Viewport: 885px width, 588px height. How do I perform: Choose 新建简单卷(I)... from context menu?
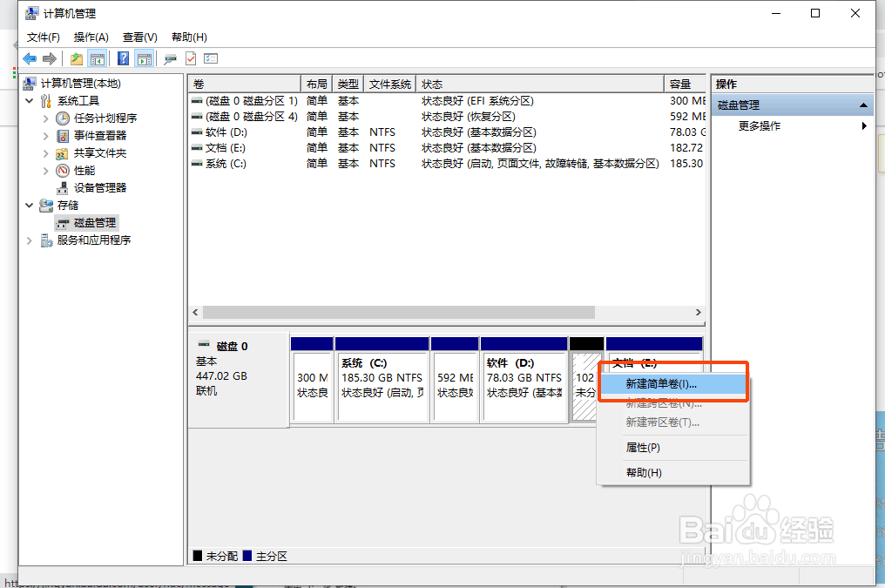tap(672, 384)
